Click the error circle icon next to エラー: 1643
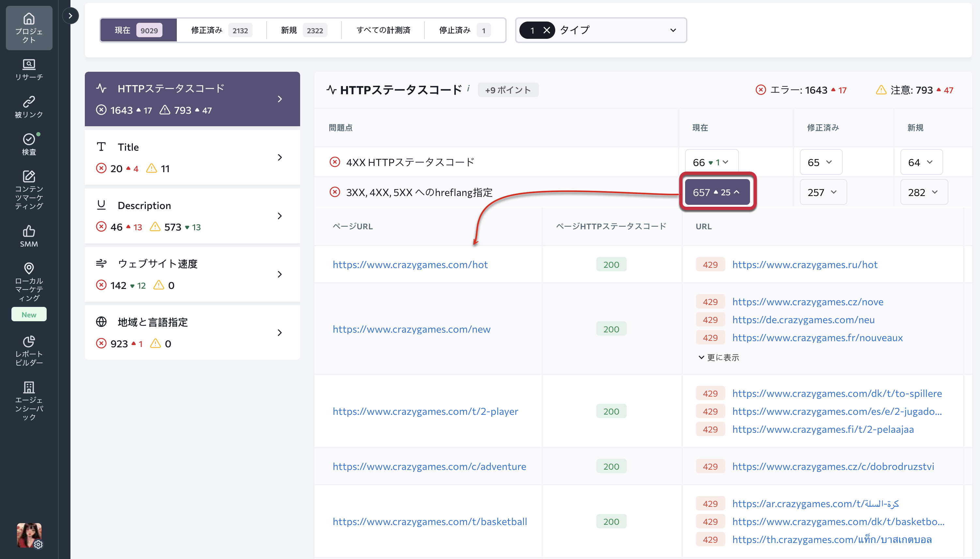This screenshot has width=980, height=559. click(x=760, y=90)
